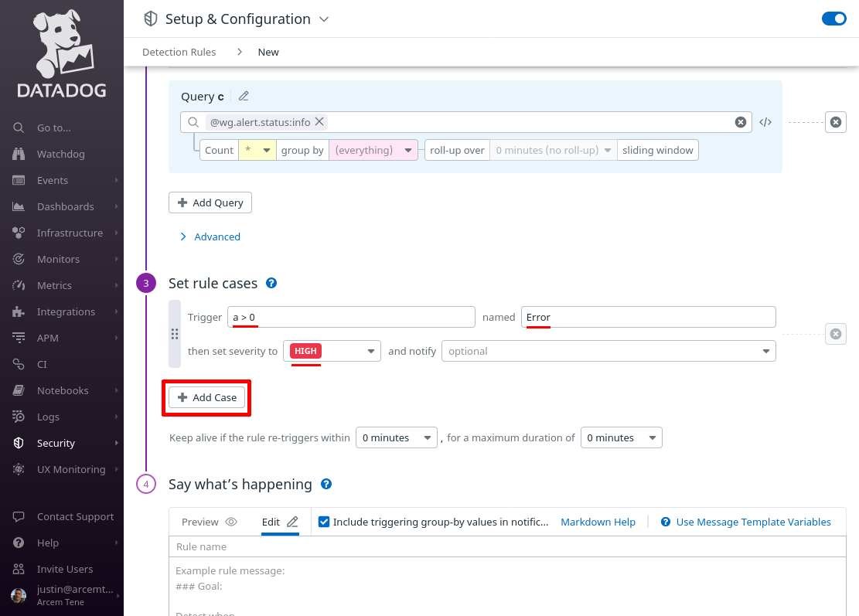The image size is (859, 616).
Task: Click the Trigger condition field a > 0
Action: [x=351, y=317]
